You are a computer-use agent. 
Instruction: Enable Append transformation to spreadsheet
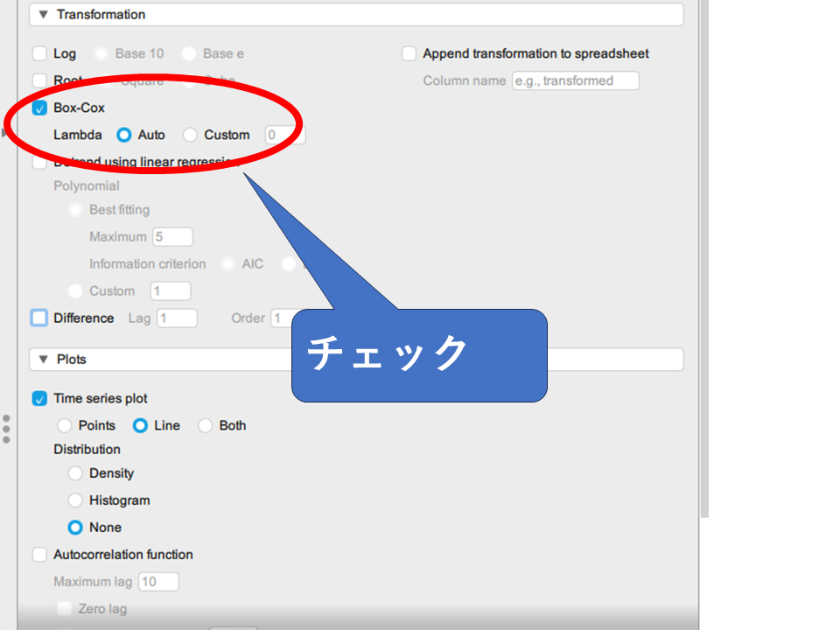409,54
